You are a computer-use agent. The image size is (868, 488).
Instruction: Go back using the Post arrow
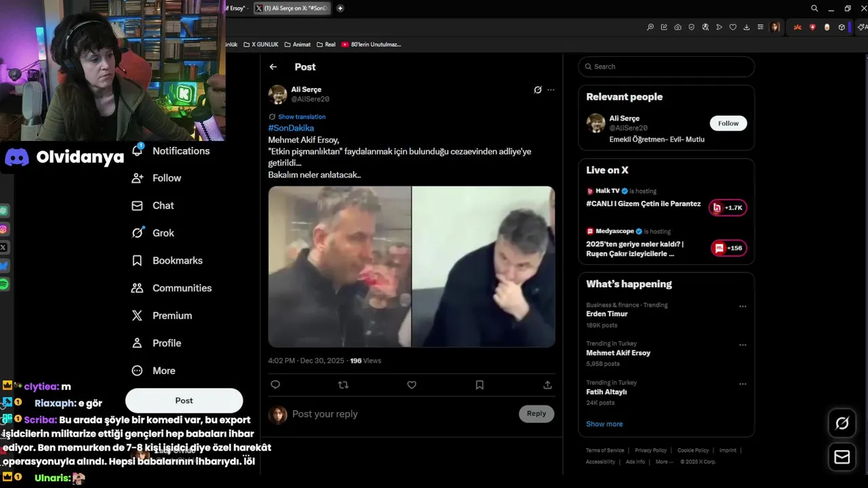tap(273, 66)
